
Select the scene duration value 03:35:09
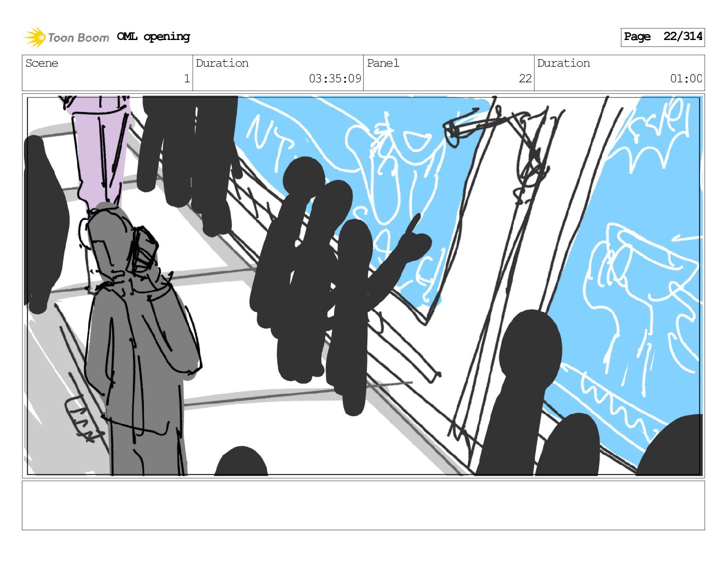[x=335, y=79]
